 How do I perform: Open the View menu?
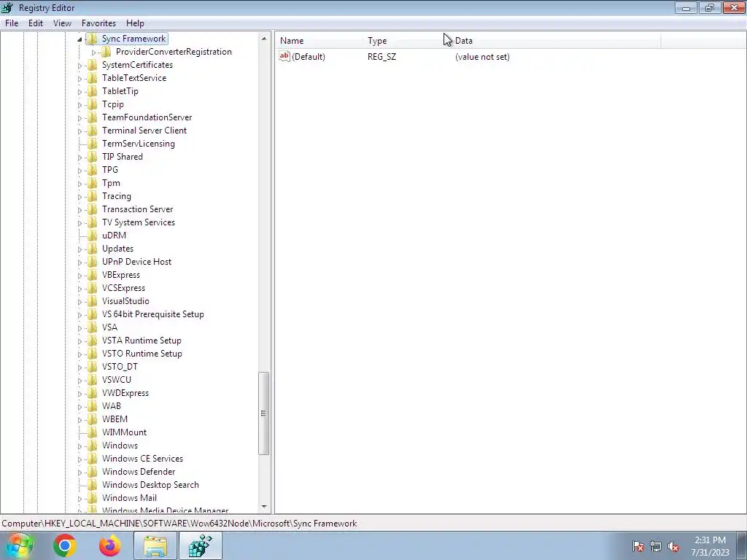point(62,23)
